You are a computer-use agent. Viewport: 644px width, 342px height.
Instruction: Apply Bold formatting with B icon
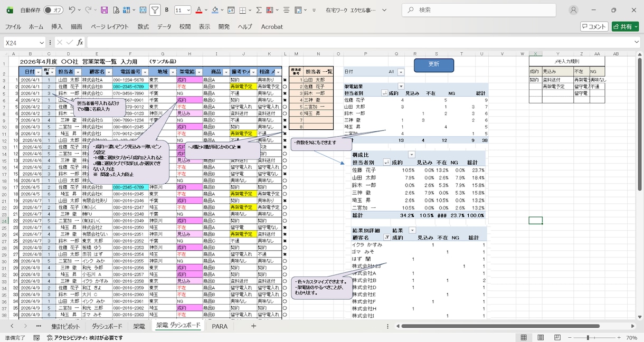coord(167,10)
